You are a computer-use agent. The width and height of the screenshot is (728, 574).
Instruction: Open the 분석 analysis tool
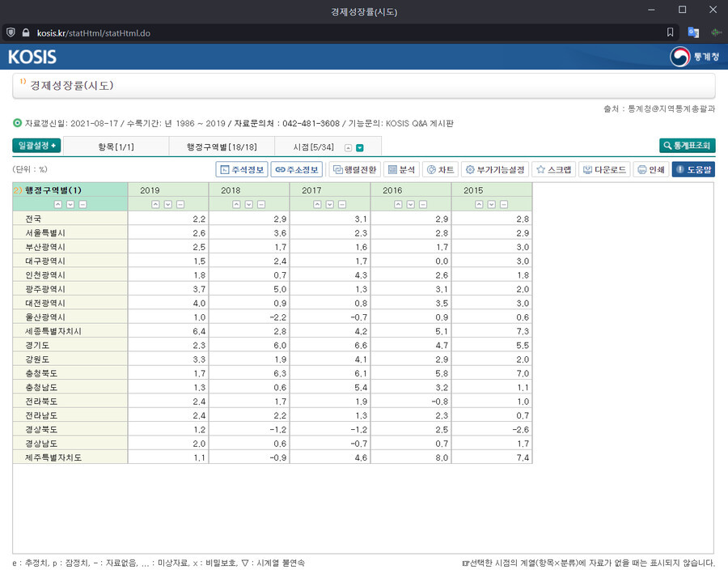click(x=401, y=170)
